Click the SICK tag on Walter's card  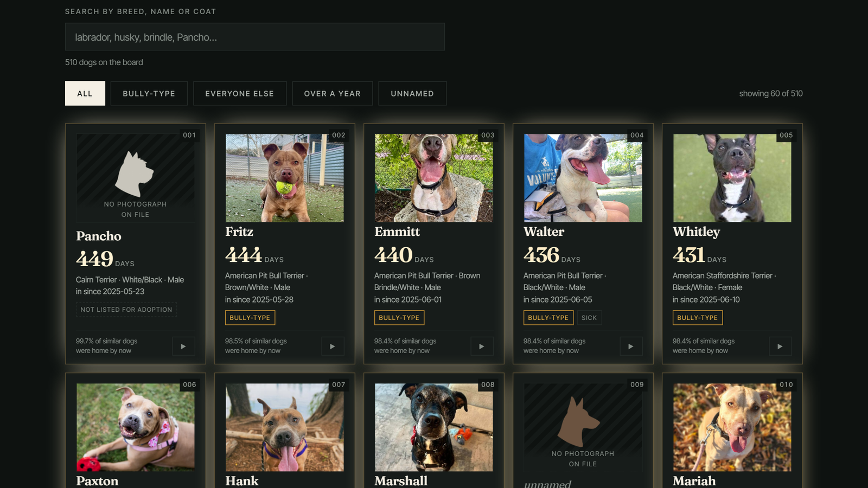click(589, 318)
